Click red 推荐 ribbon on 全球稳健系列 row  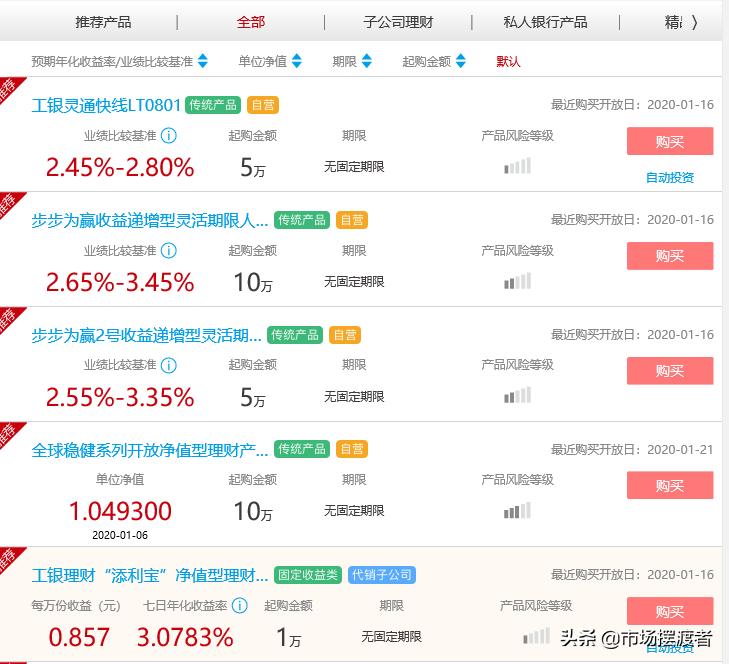(9, 433)
